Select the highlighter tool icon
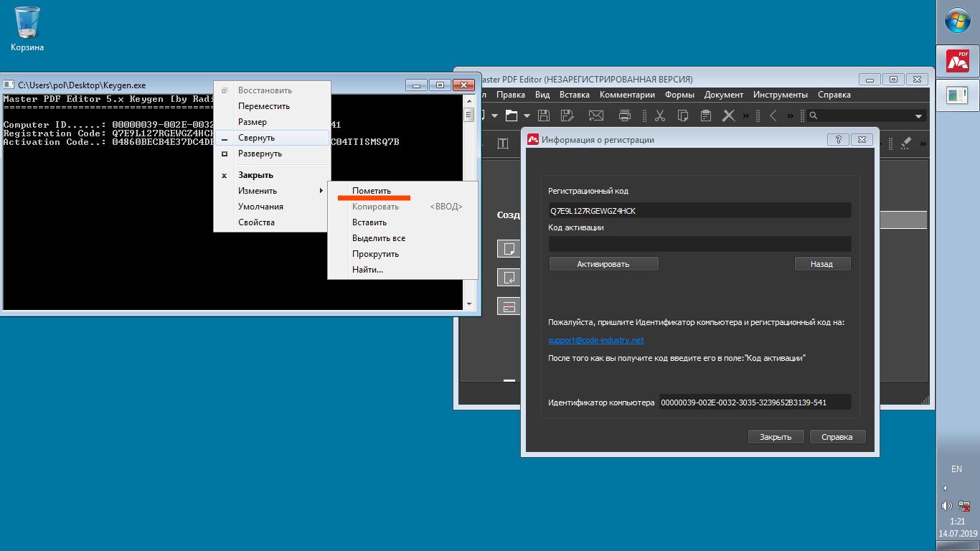The height and width of the screenshot is (551, 980). (905, 143)
